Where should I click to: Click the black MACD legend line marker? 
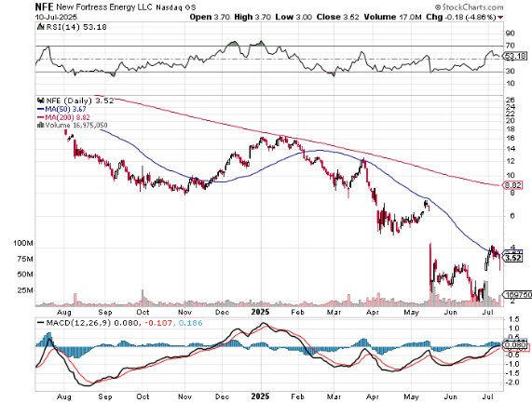coord(41,323)
